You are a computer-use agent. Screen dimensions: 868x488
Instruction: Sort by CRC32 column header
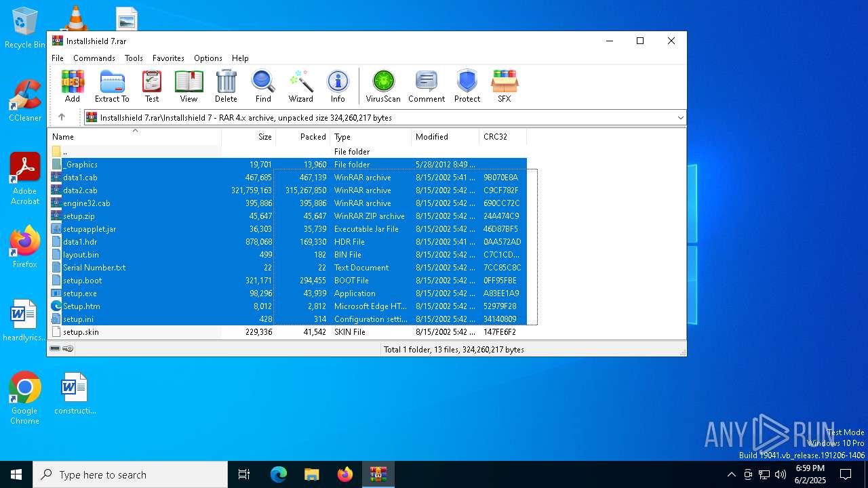(503, 136)
